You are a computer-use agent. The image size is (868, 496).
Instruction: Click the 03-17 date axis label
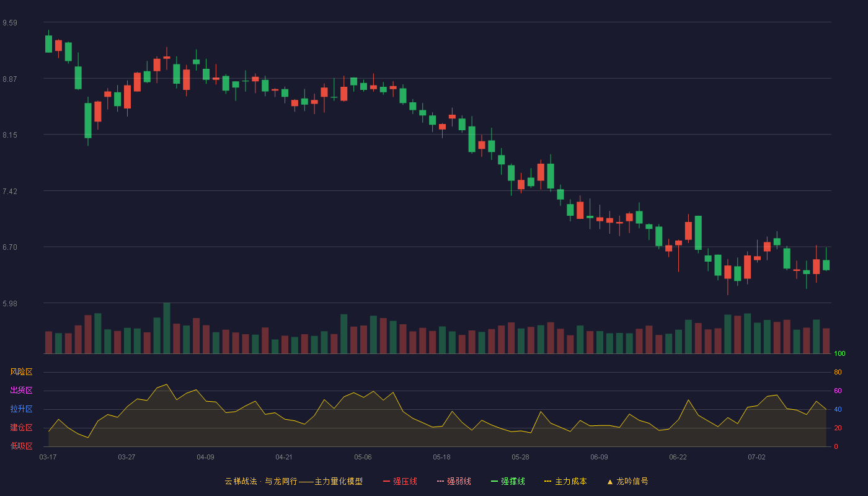pyautogui.click(x=48, y=457)
